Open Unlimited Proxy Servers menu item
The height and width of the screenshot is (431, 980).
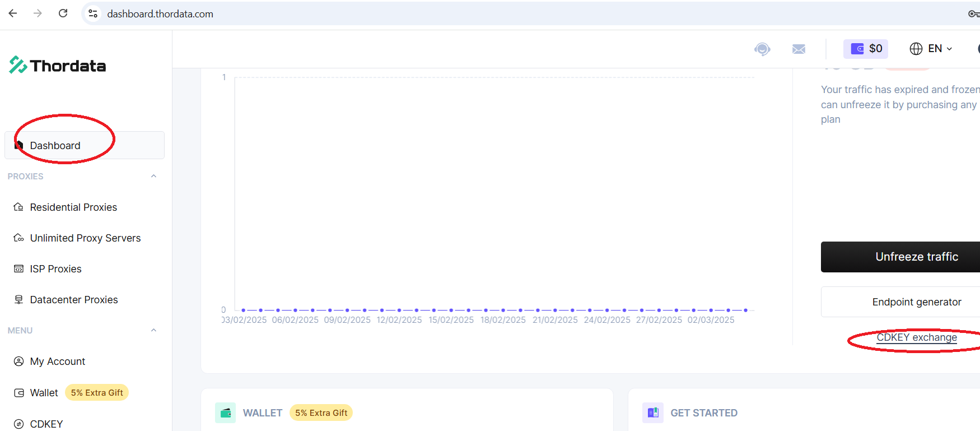[x=85, y=238]
